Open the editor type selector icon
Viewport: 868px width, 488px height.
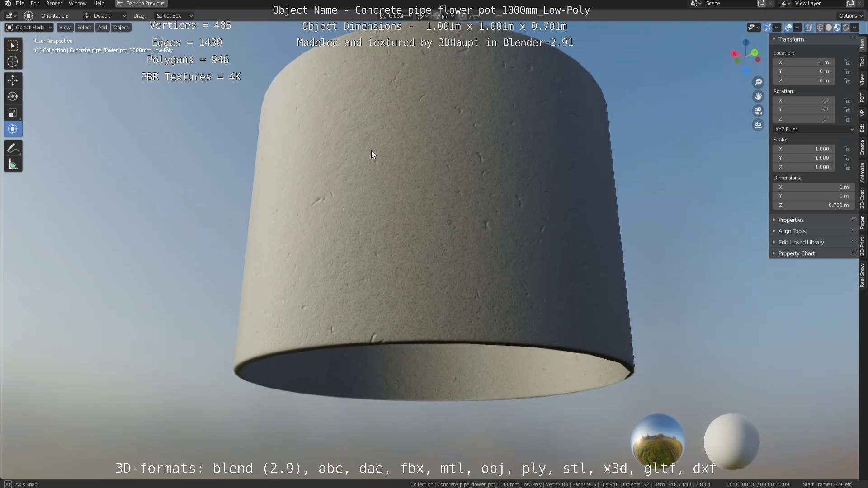[x=11, y=16]
